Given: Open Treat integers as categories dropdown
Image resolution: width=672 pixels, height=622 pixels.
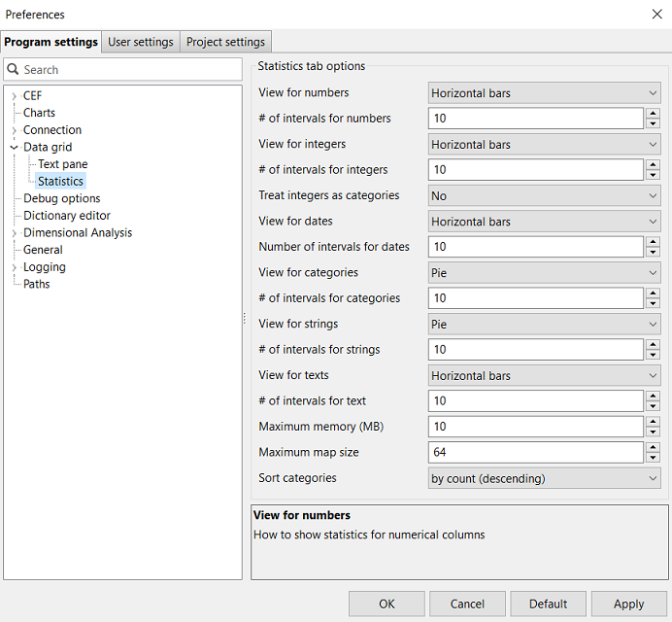Looking at the screenshot, I should [544, 196].
